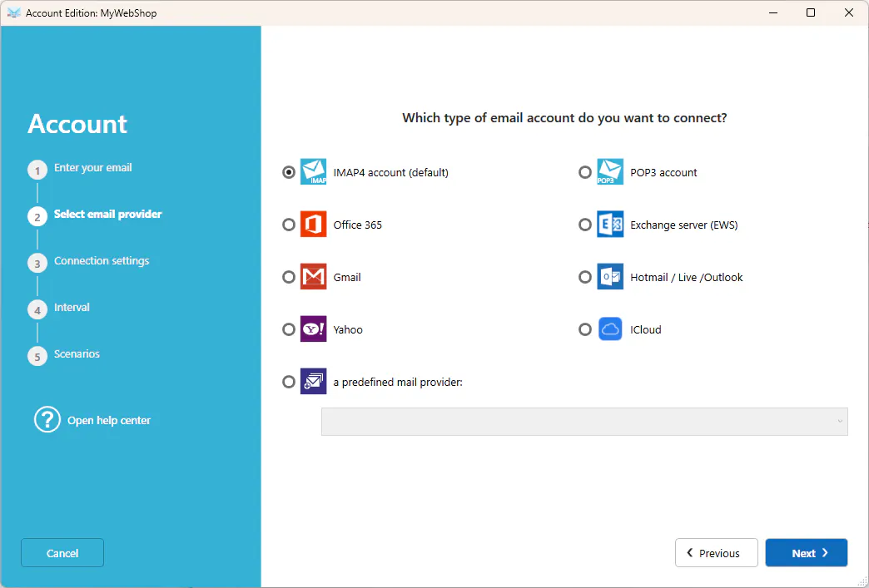Click the 'POP3 account' label
This screenshot has width=869, height=588.
pos(663,172)
